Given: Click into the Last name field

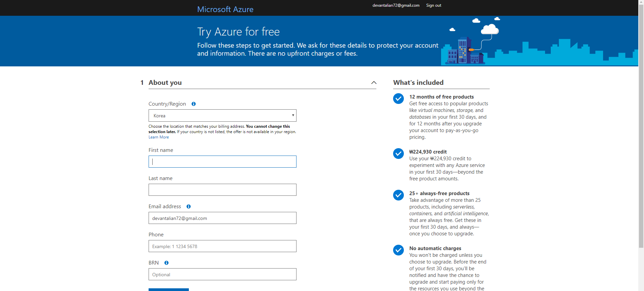Looking at the screenshot, I should (x=222, y=190).
